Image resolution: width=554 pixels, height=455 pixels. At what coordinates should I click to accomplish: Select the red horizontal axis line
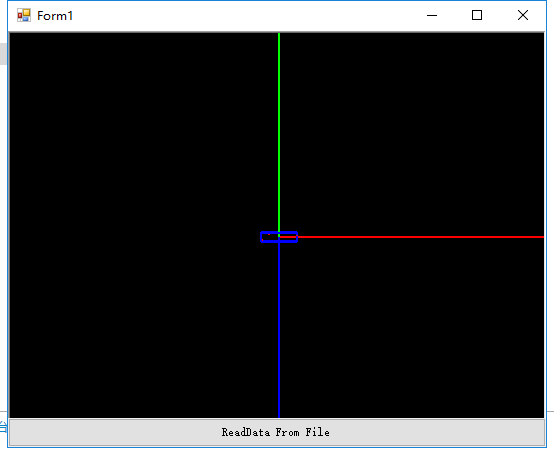(x=420, y=237)
